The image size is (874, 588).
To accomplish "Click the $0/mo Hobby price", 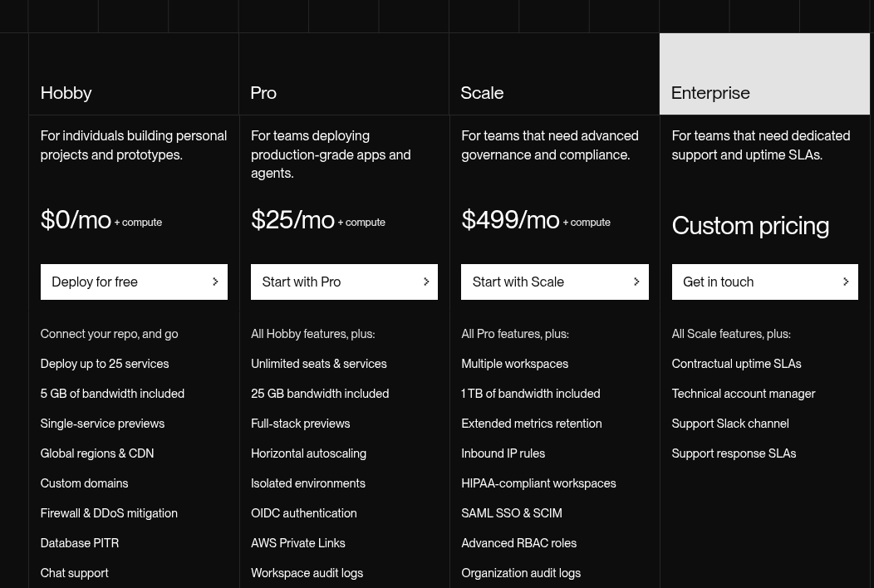I will point(76,219).
